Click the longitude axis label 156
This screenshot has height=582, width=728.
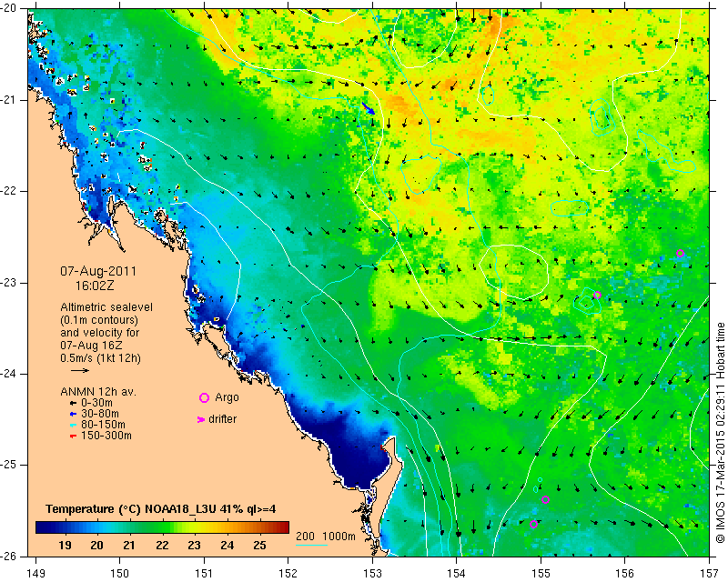[625, 574]
